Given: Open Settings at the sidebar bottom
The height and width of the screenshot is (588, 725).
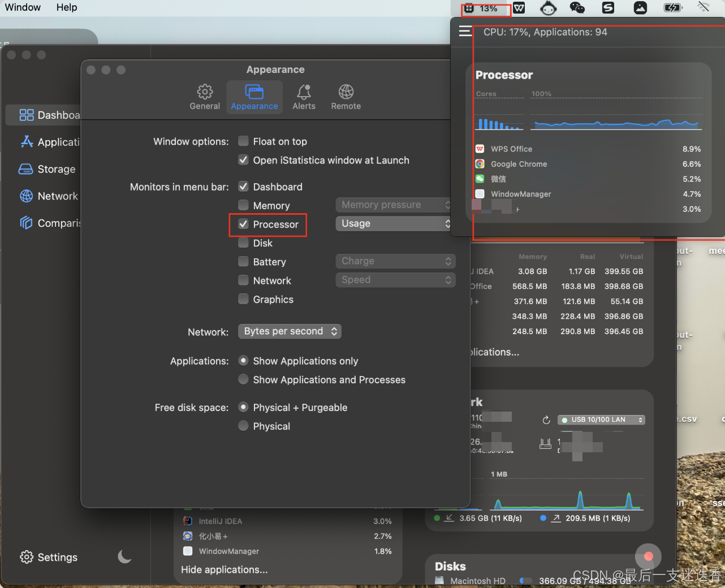Looking at the screenshot, I should (x=49, y=557).
